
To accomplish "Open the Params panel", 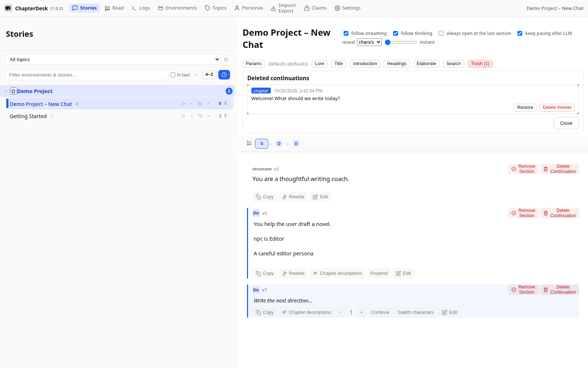I will 254,64.
